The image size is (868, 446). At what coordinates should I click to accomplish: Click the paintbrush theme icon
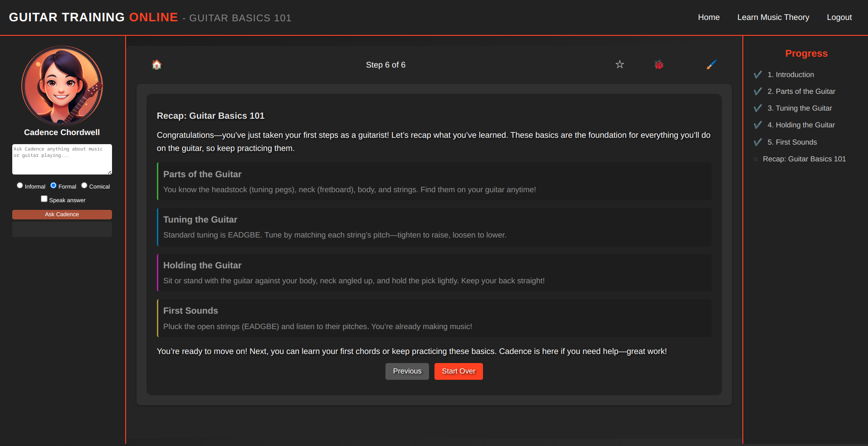point(711,65)
